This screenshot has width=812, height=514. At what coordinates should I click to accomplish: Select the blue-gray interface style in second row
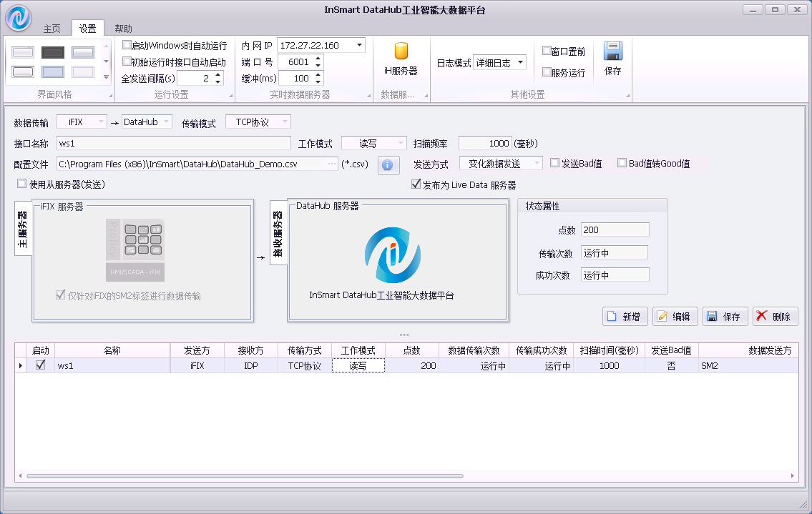pyautogui.click(x=53, y=72)
